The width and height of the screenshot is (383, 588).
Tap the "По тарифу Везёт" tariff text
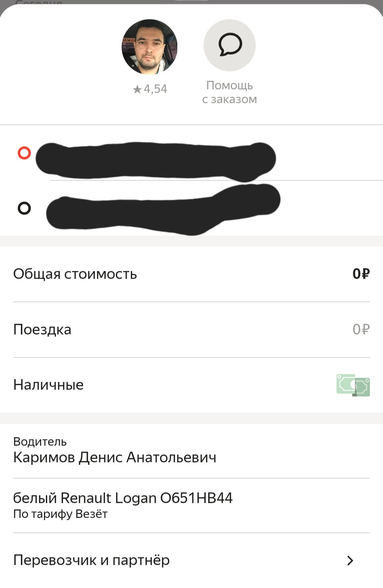60,514
